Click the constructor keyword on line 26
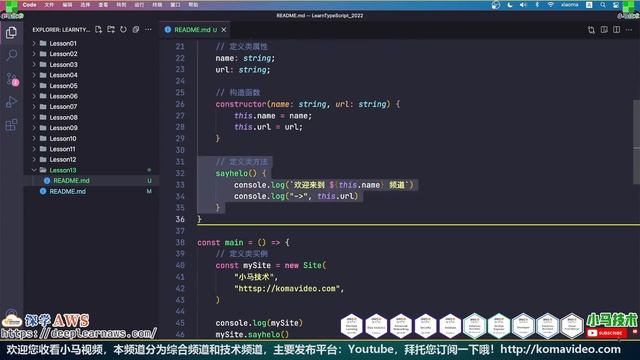The width and height of the screenshot is (640, 360). [x=241, y=104]
